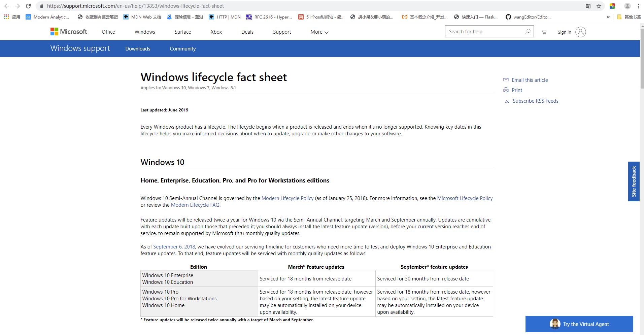Open the Modern Lifecycle Policy link

[x=287, y=198]
